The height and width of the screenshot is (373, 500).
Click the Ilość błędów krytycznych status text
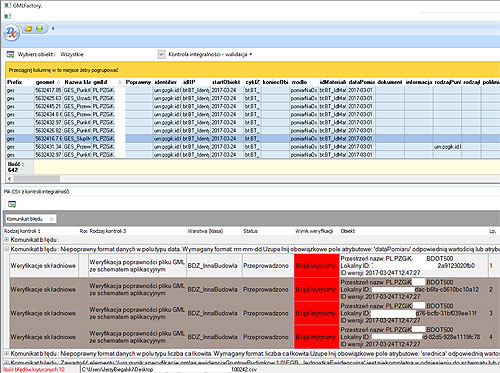point(34,369)
